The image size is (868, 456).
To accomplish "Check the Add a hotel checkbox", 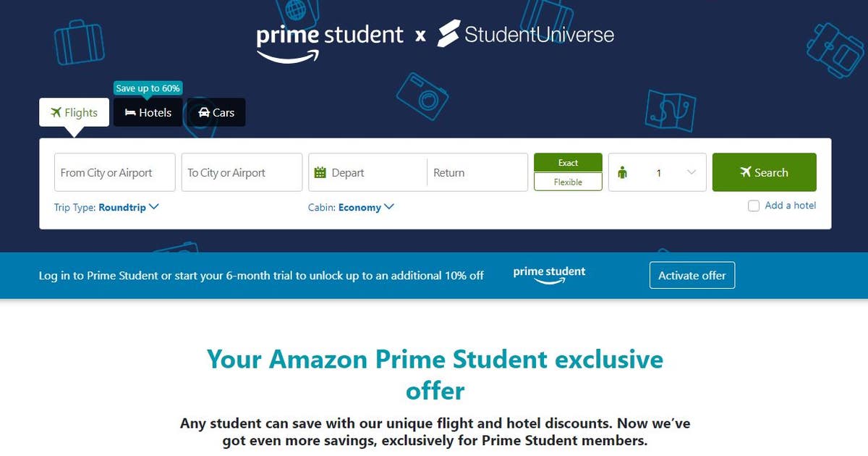I will [x=754, y=206].
